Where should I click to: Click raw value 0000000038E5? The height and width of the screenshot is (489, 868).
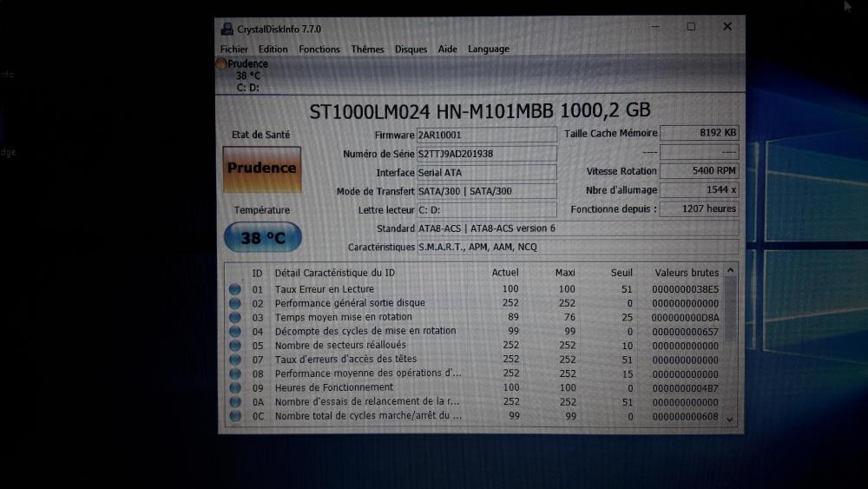(686, 289)
